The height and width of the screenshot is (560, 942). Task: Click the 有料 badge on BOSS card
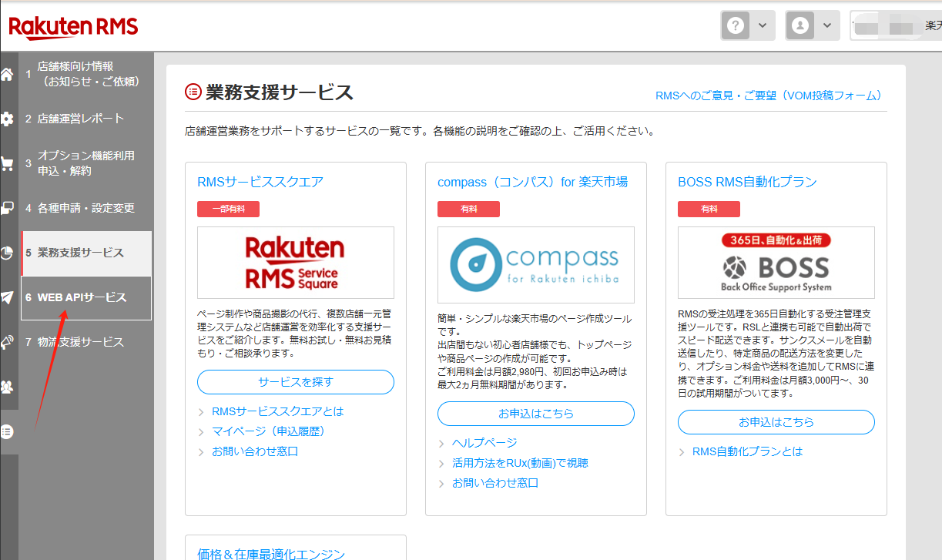point(709,209)
